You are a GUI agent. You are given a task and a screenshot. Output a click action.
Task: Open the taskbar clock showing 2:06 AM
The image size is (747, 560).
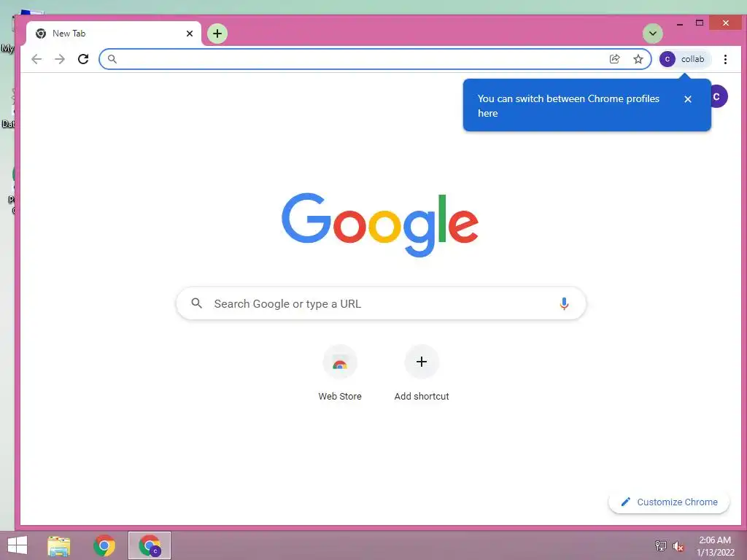[715, 546]
